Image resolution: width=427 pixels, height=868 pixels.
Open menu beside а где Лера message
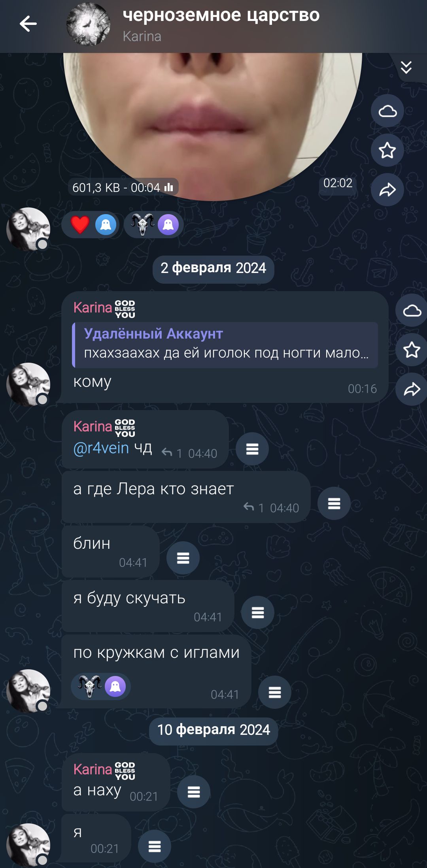point(334,503)
